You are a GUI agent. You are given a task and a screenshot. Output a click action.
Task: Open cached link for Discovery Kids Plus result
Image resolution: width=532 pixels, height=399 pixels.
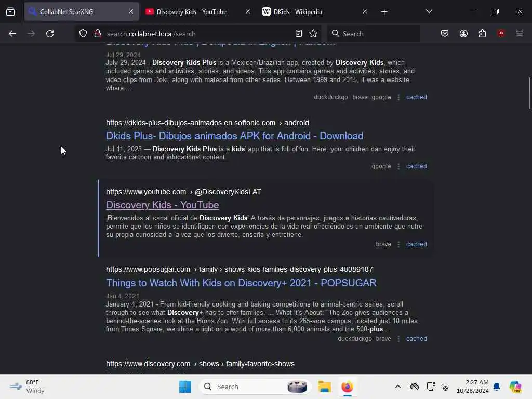417,97
